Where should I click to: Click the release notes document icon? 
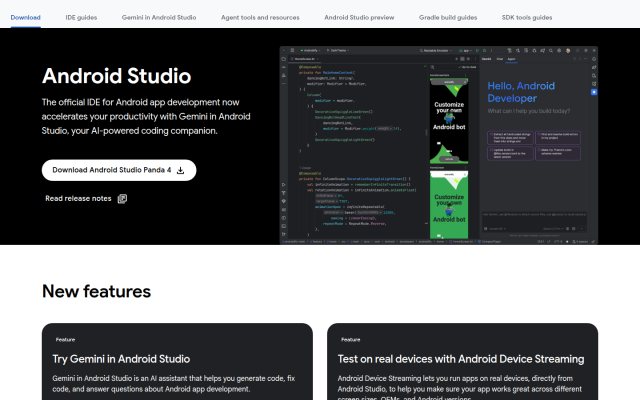122,199
